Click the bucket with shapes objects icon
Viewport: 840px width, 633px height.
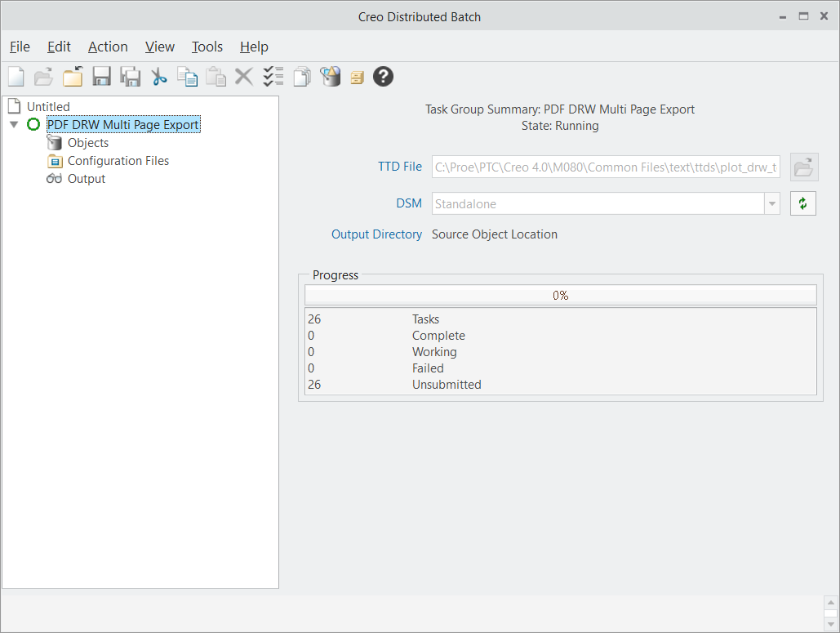tap(330, 77)
